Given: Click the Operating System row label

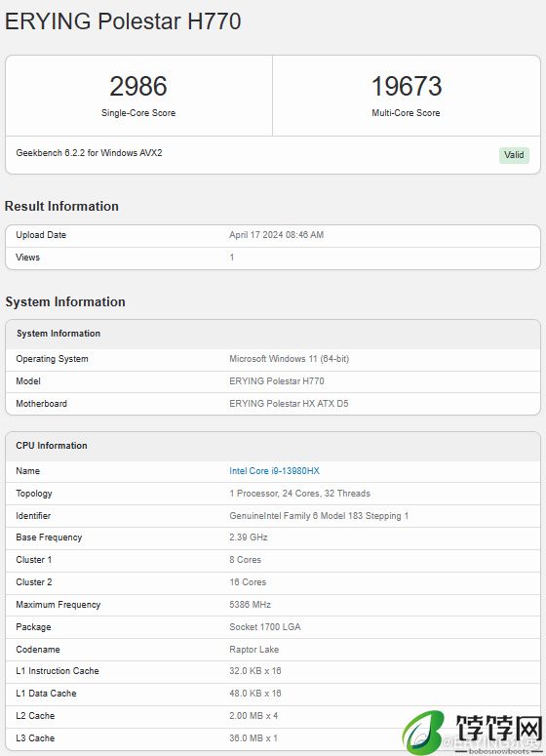Looking at the screenshot, I should (52, 359).
